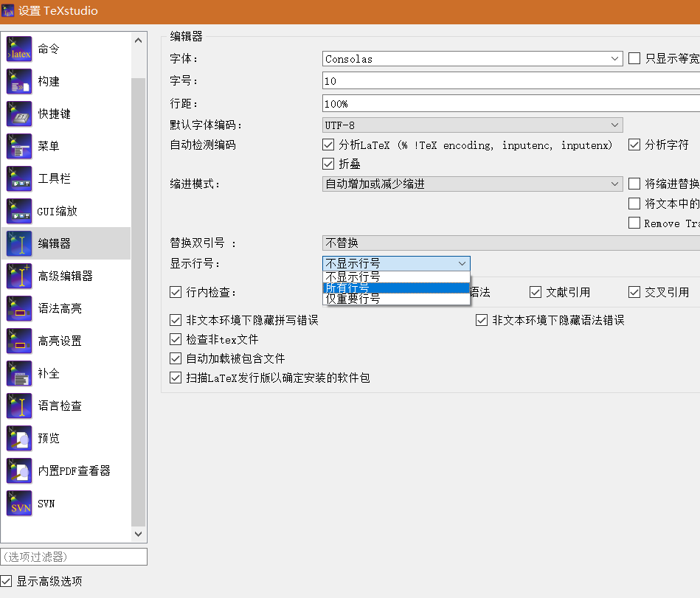Image resolution: width=700 pixels, height=598 pixels.
Task: Toggle 检查非tex文件 checkbox
Action: tap(176, 339)
